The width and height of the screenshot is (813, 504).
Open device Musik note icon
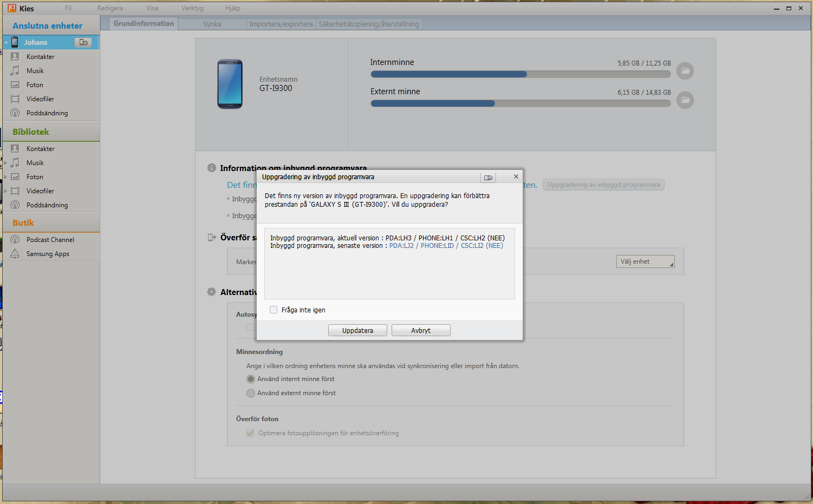[15, 70]
